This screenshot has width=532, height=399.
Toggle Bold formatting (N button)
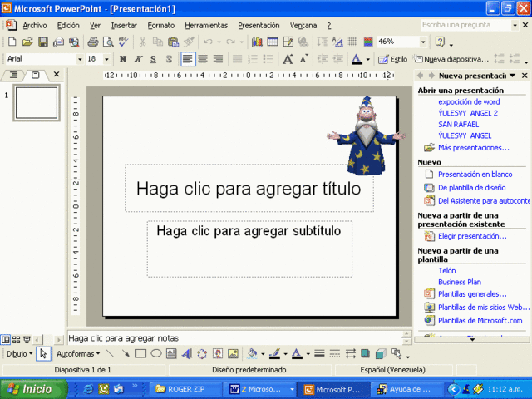(x=123, y=59)
